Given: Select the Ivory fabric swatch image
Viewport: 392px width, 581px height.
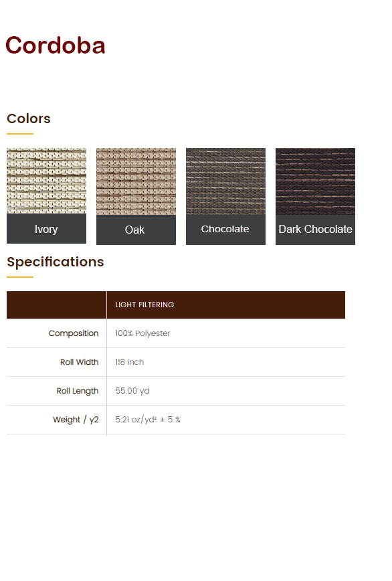Looking at the screenshot, I should (46, 181).
